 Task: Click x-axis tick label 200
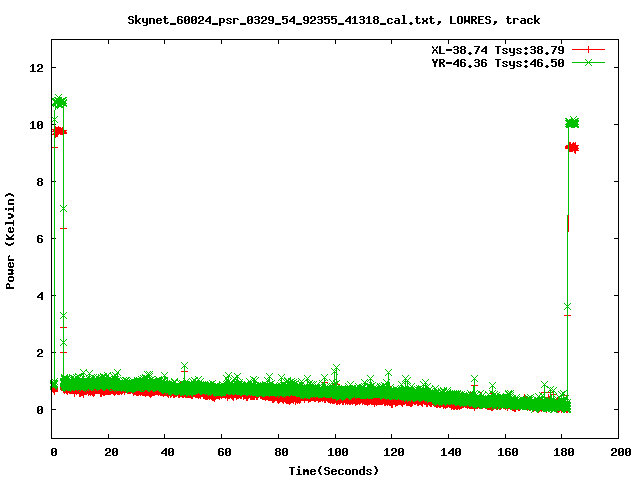[x=621, y=452]
